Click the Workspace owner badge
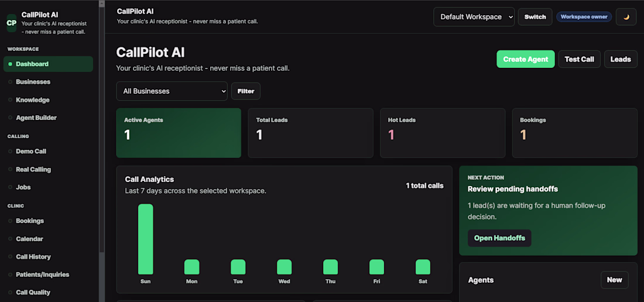Viewport: 644px width, 302px height. [x=584, y=17]
